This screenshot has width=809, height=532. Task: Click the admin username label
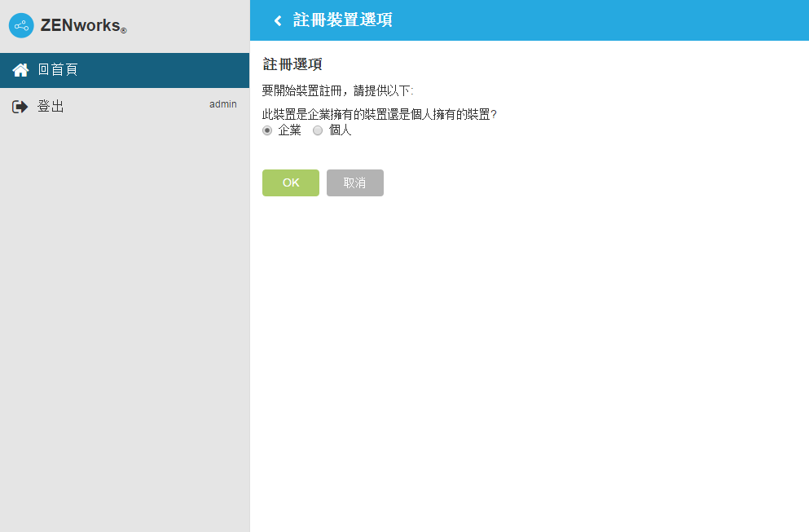(x=223, y=104)
